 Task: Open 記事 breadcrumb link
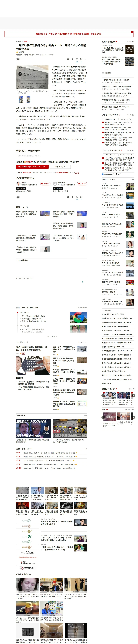(26, 42)
